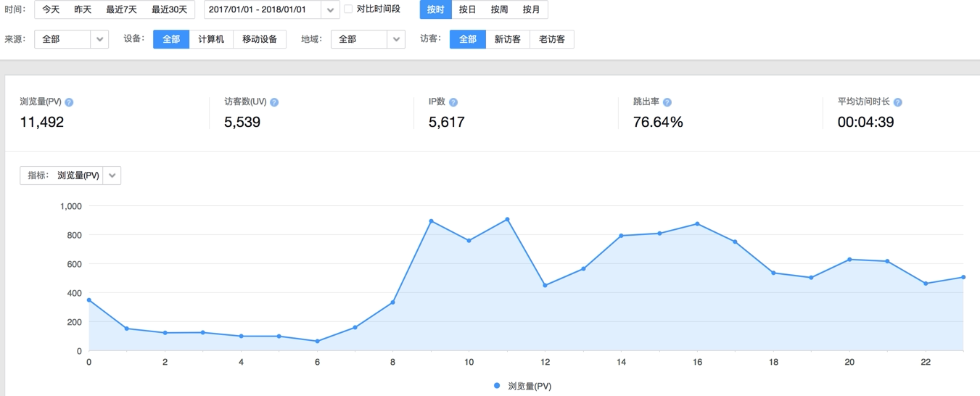Click the chart data point at hour 16
The height and width of the screenshot is (396, 980).
[697, 224]
